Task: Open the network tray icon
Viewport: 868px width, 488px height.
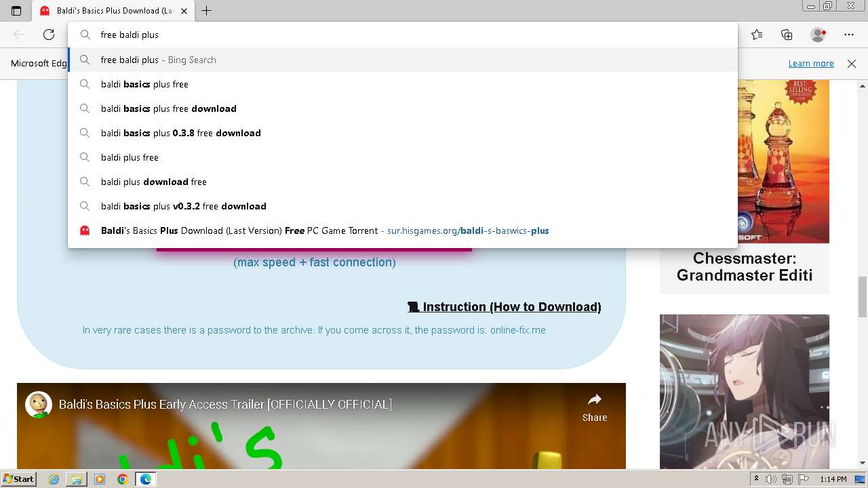Action: (787, 479)
